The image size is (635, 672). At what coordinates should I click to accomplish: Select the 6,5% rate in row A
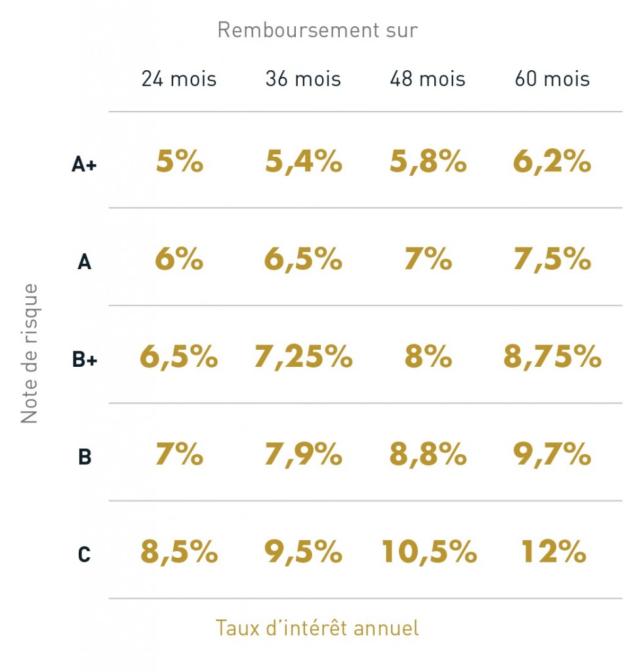point(303,260)
